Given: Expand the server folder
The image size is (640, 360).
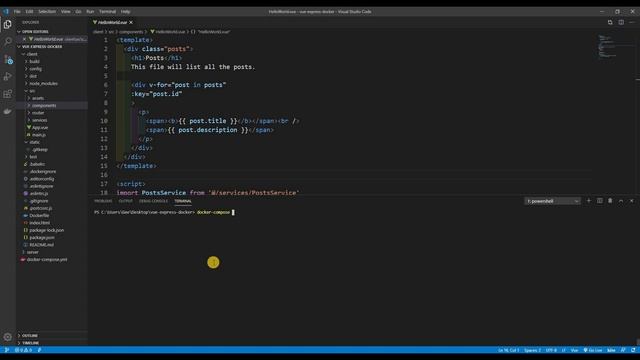Looking at the screenshot, I should 32,252.
